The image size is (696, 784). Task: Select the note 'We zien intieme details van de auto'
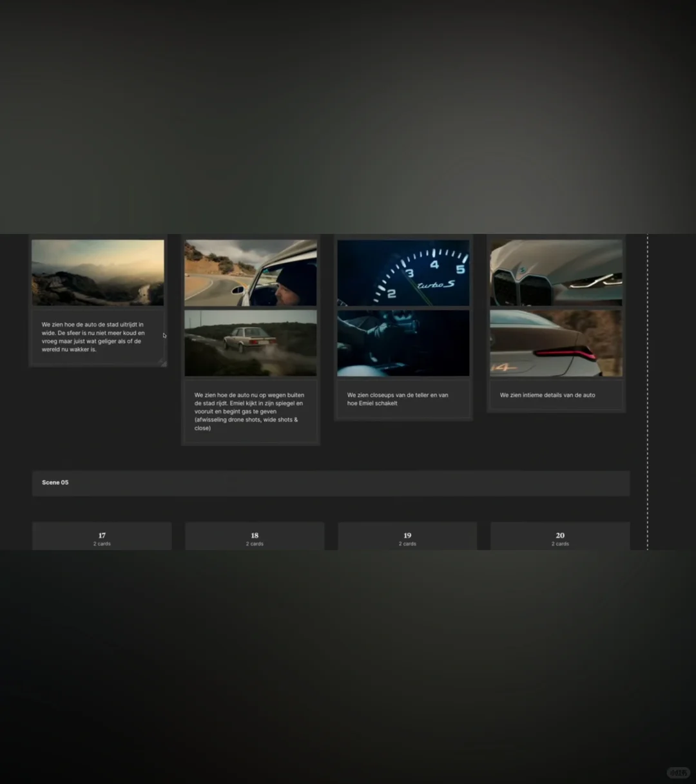pyautogui.click(x=556, y=395)
